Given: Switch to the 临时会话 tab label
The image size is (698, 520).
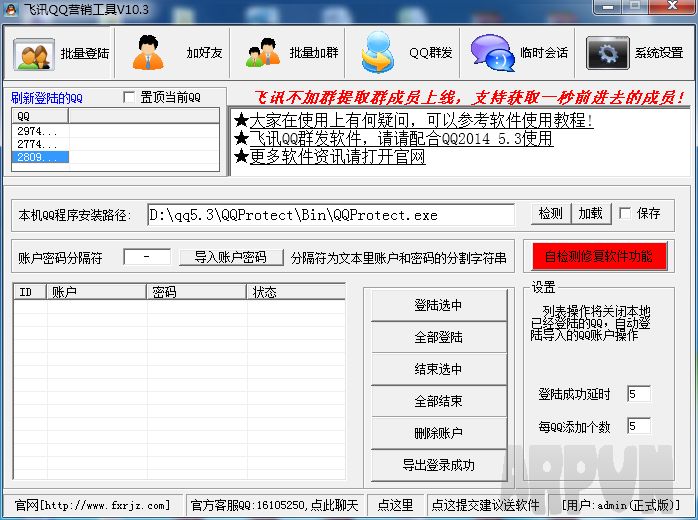Looking at the screenshot, I should (544, 53).
